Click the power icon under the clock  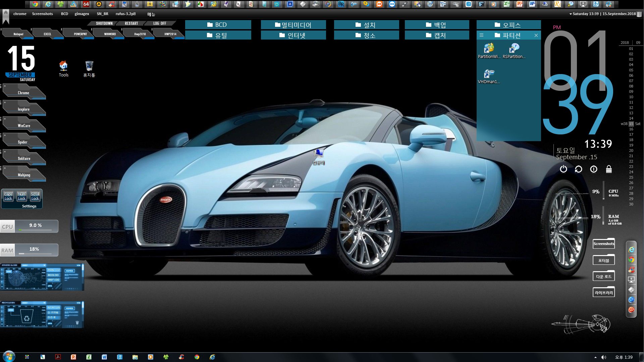click(x=563, y=169)
